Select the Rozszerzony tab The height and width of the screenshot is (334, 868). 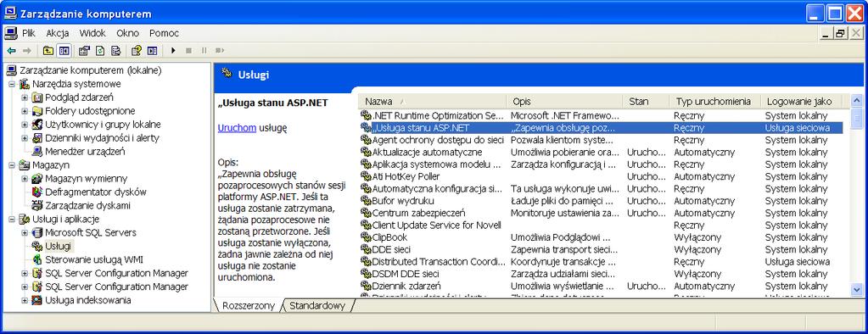tap(249, 306)
